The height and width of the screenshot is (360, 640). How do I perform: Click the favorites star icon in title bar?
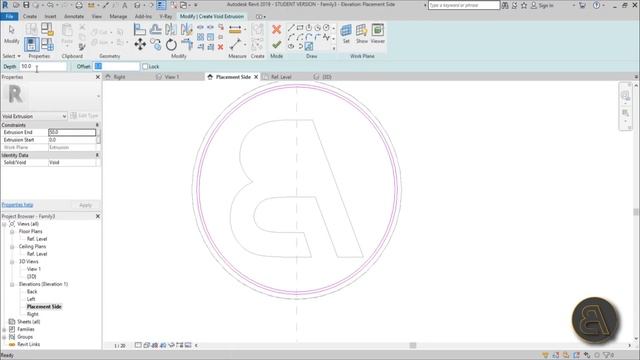524,5
